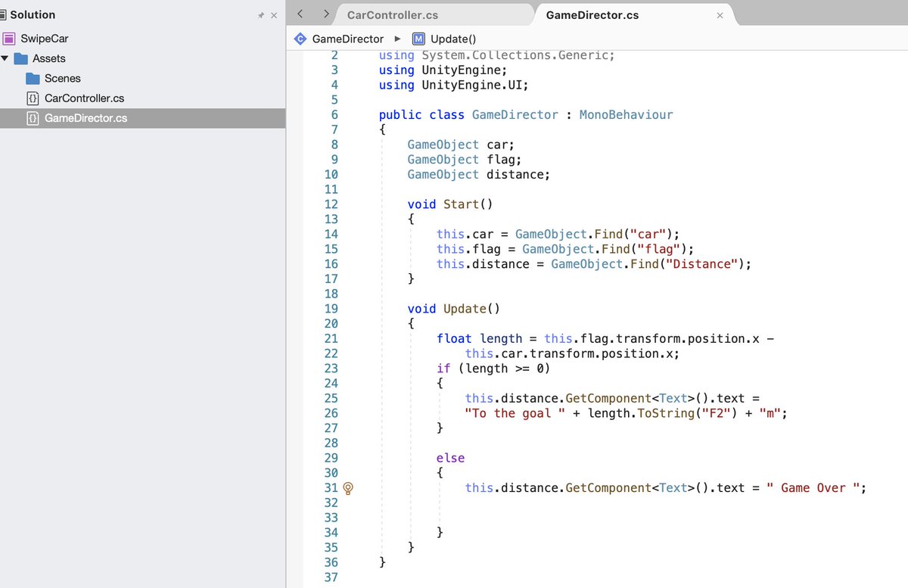This screenshot has height=588, width=908.
Task: Close the GameDirector.cs tab
Action: click(720, 15)
